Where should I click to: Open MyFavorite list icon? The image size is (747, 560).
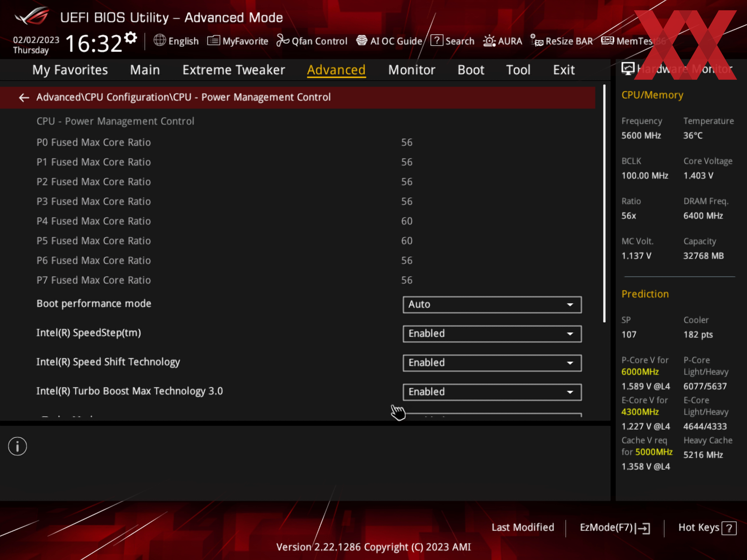[x=214, y=40]
